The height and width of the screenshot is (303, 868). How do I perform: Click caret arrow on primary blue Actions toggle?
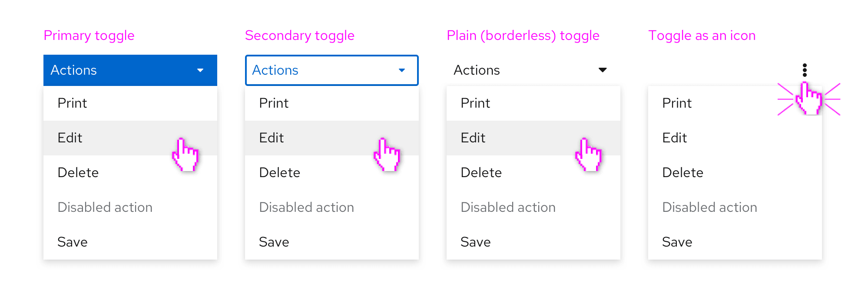[200, 70]
